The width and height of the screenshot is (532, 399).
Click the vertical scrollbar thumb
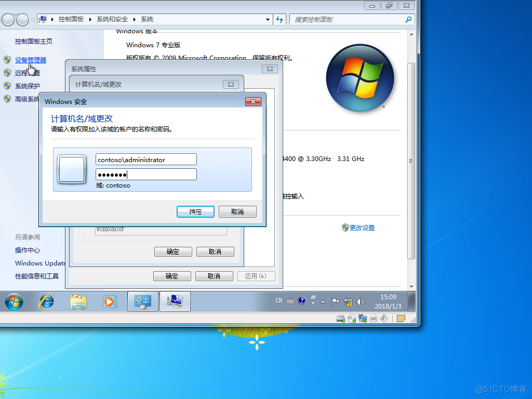pos(411,161)
